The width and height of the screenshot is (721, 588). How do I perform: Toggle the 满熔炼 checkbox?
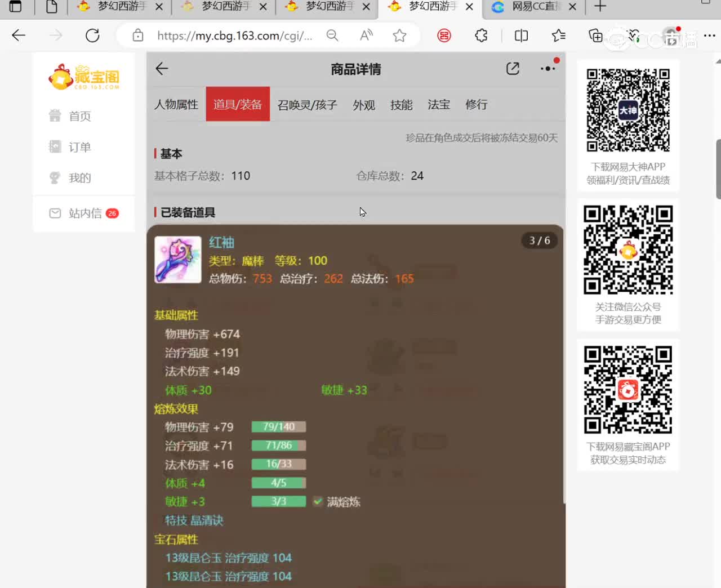tap(318, 501)
